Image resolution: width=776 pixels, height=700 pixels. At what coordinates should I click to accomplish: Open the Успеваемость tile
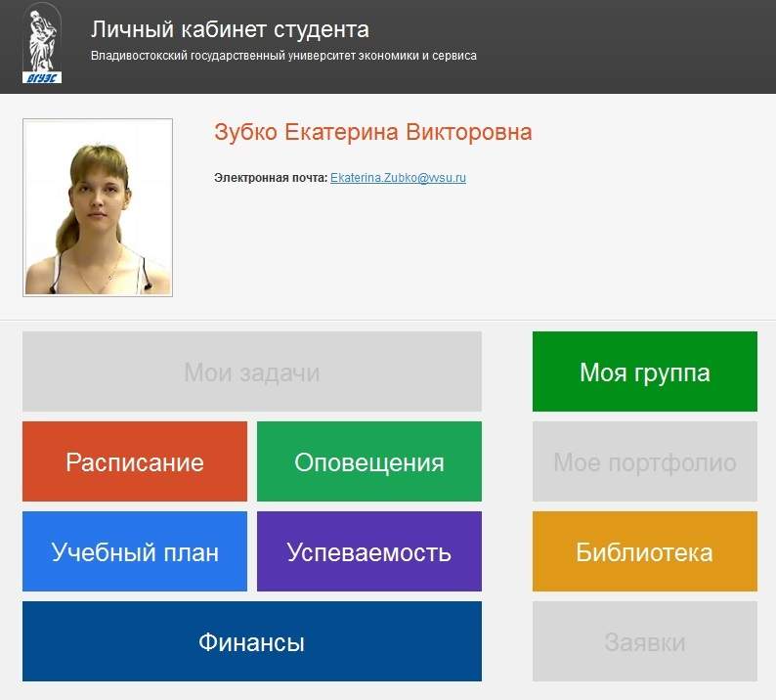point(369,551)
